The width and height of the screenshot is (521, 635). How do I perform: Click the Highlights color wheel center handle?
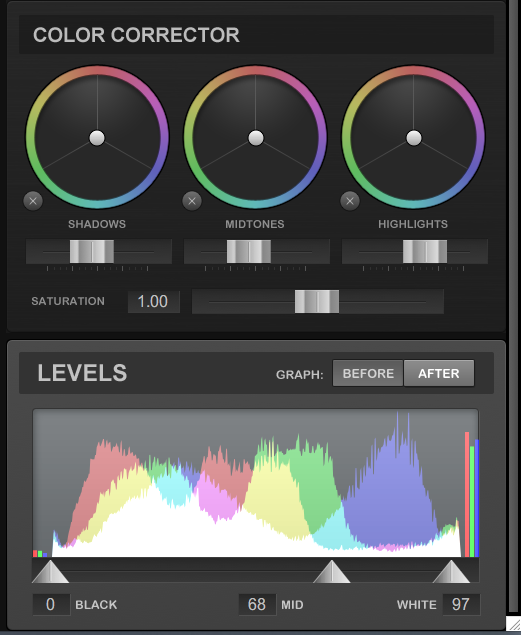414,138
